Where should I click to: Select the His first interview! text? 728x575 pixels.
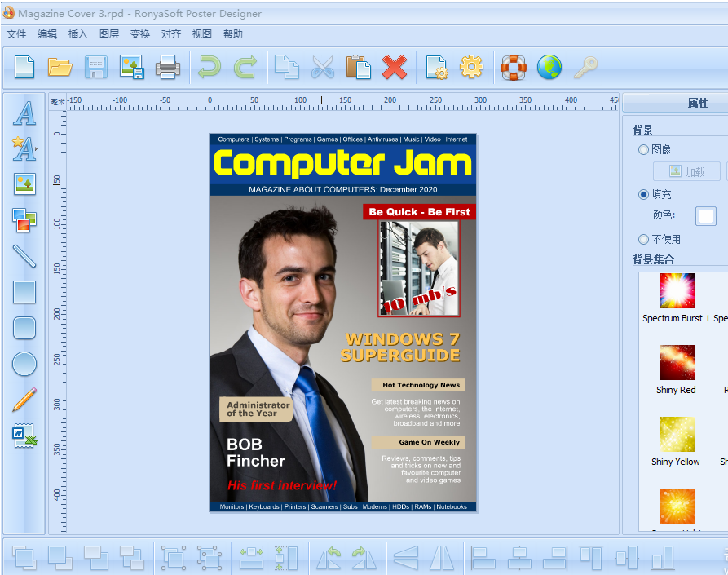[x=282, y=486]
